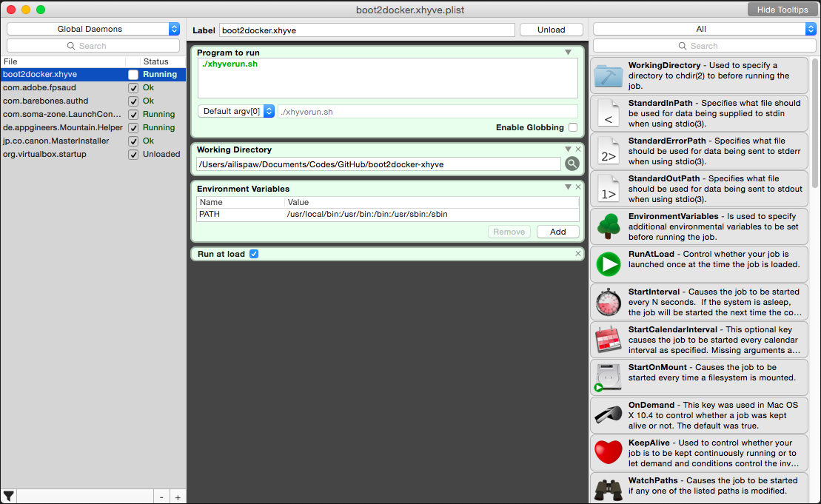This screenshot has height=504, width=821.
Task: Click the KeepAlive red heart icon
Action: (609, 452)
